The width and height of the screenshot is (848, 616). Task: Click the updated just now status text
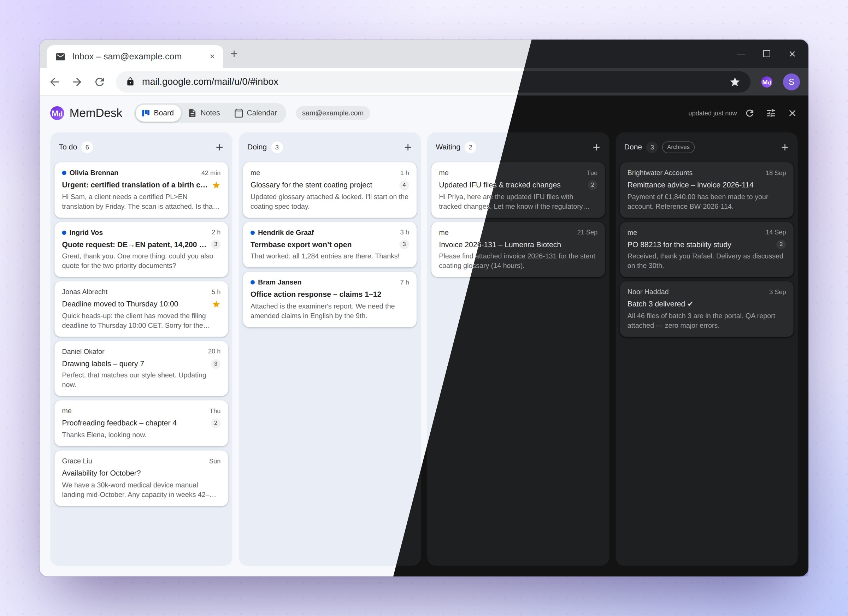(712, 113)
